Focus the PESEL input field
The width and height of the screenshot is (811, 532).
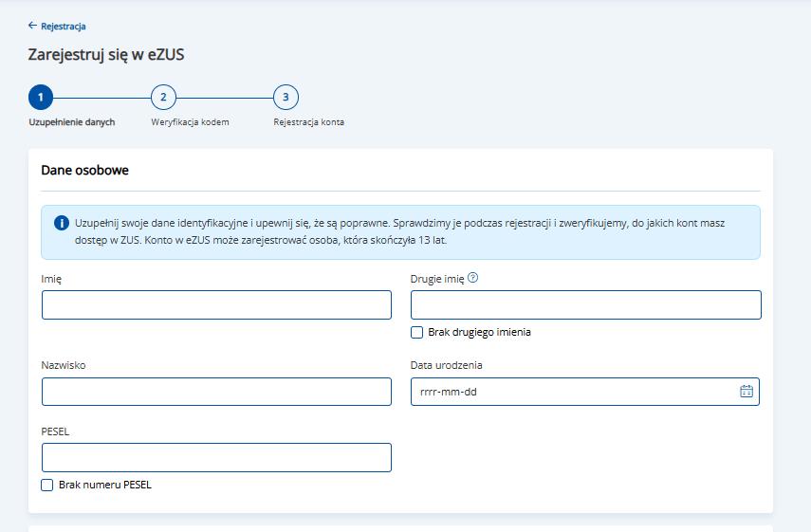(216, 457)
